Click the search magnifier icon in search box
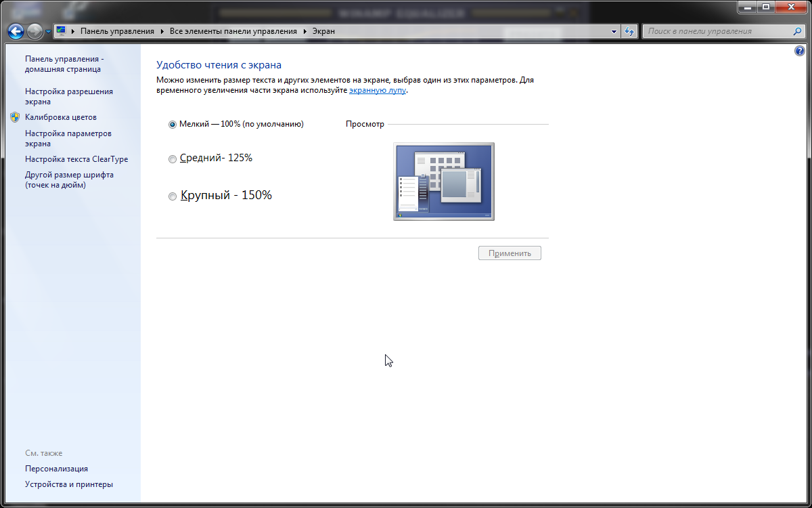The height and width of the screenshot is (508, 812). click(x=797, y=31)
